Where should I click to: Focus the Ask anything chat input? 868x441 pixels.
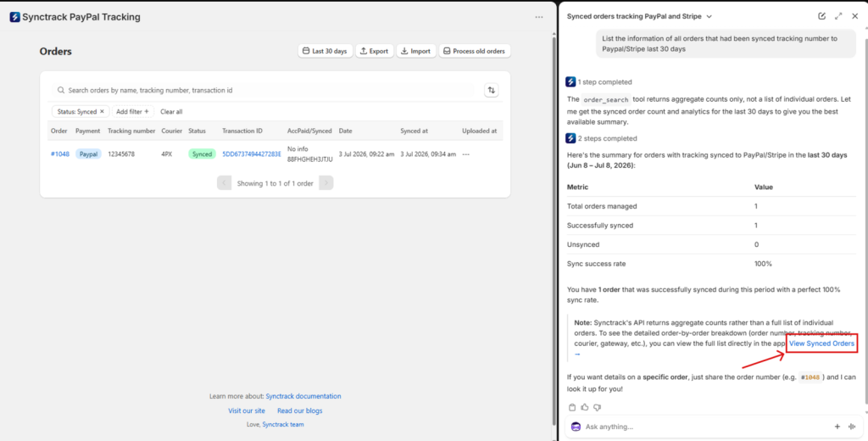(707, 427)
